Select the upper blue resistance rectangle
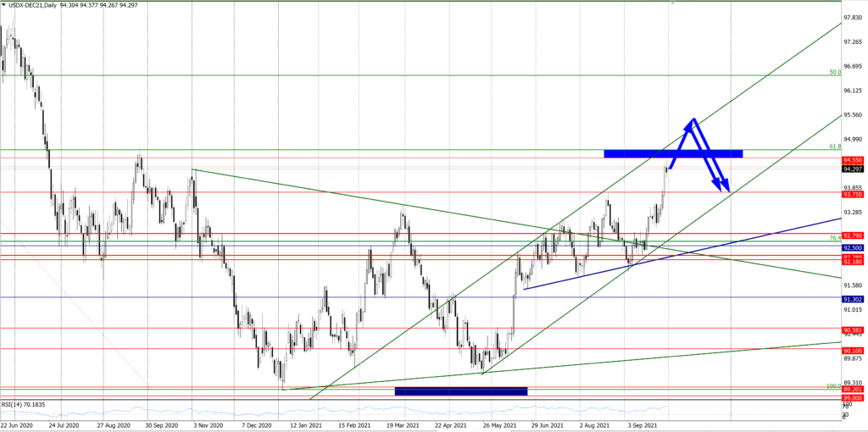The height and width of the screenshot is (432, 868). pos(673,153)
